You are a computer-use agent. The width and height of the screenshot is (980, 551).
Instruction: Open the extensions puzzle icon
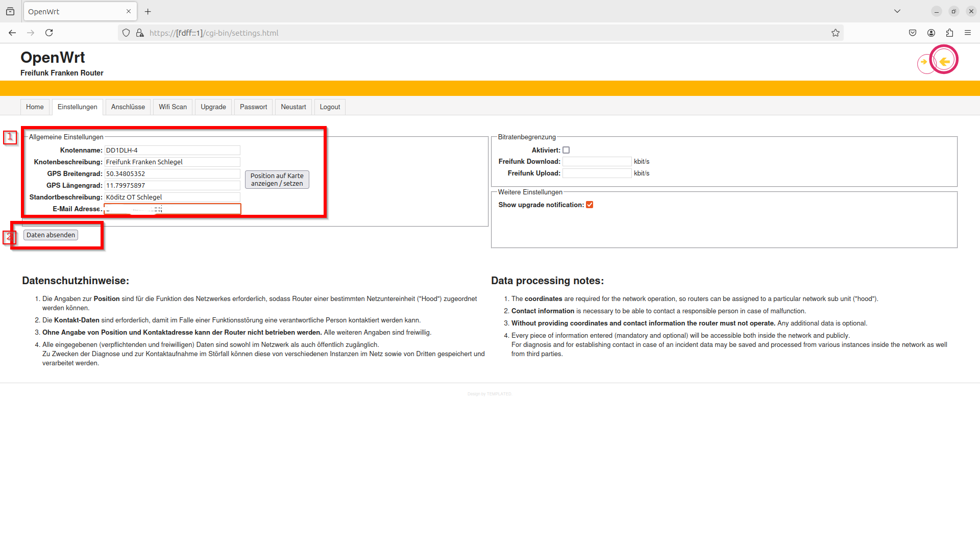point(949,33)
